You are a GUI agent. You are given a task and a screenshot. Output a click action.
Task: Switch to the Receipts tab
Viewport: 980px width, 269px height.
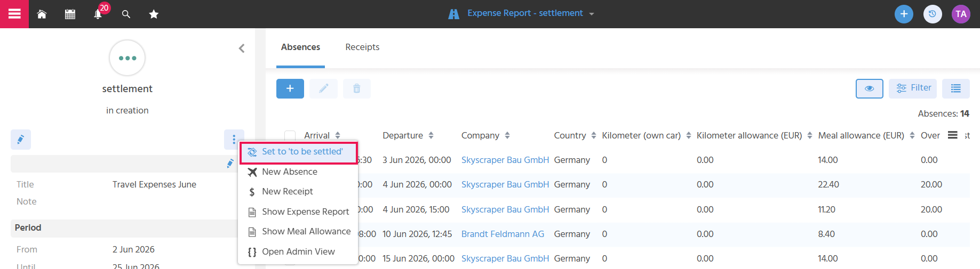coord(362,47)
